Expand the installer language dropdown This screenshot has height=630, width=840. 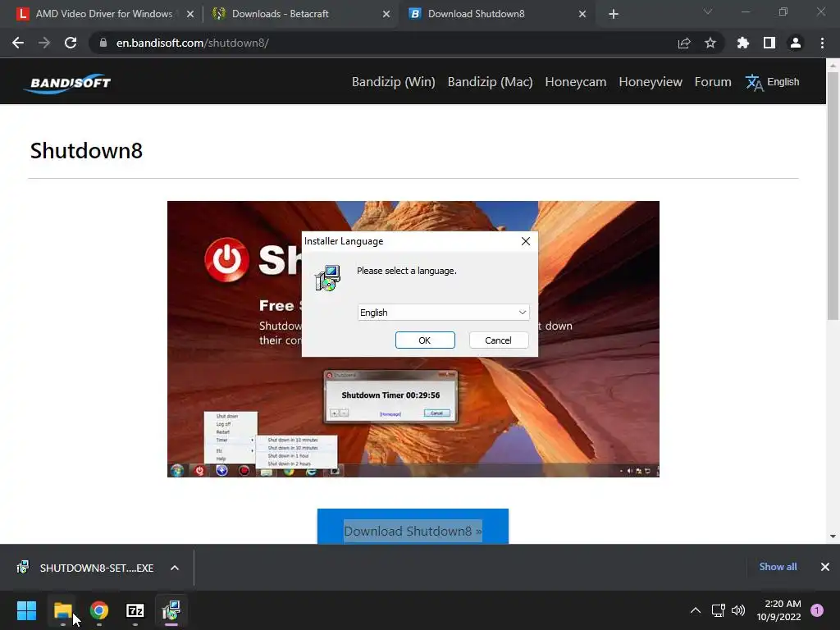click(x=443, y=313)
